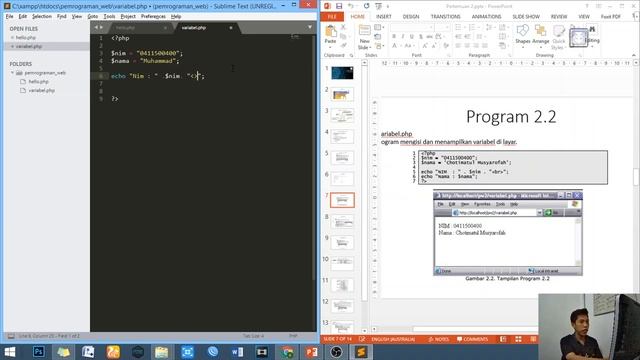
Task: Click the Slide Sorter view icon in status bar
Action: pyautogui.click(x=518, y=339)
